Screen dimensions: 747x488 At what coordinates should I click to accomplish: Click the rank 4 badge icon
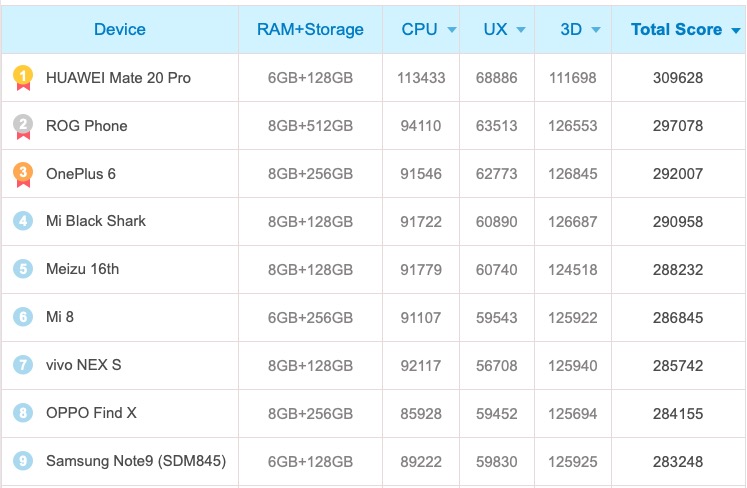coord(23,221)
